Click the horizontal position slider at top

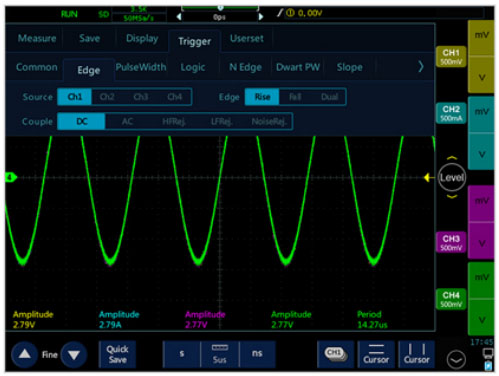tap(220, 8)
